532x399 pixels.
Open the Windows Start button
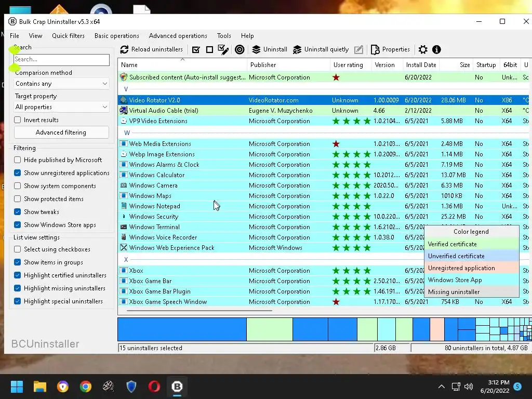[17, 387]
